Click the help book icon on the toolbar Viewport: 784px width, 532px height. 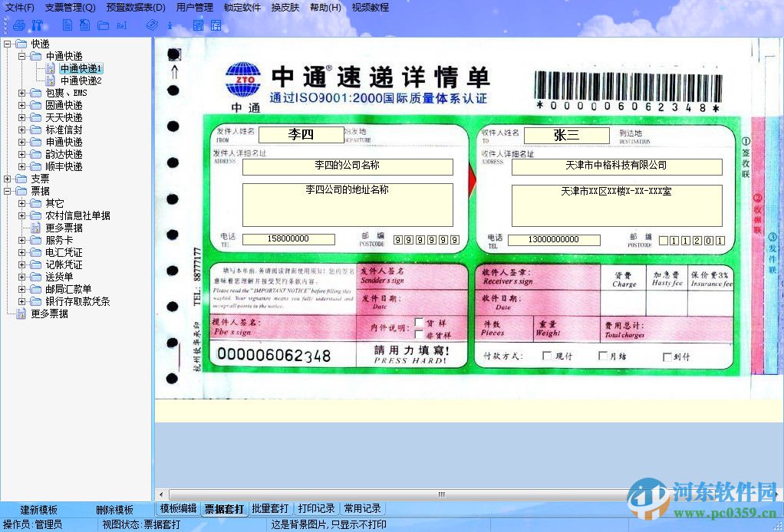[x=151, y=25]
